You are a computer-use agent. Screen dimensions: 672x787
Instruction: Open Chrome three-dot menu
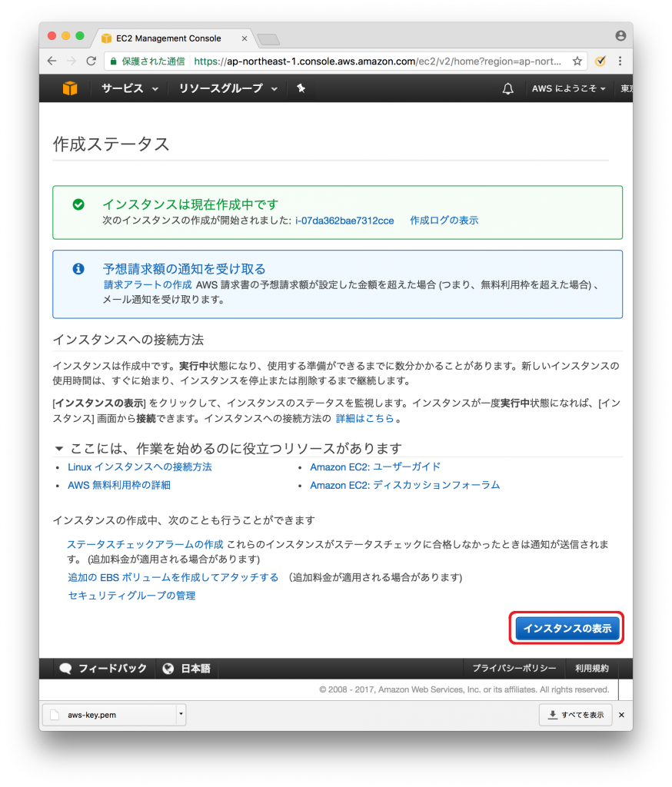coord(620,61)
